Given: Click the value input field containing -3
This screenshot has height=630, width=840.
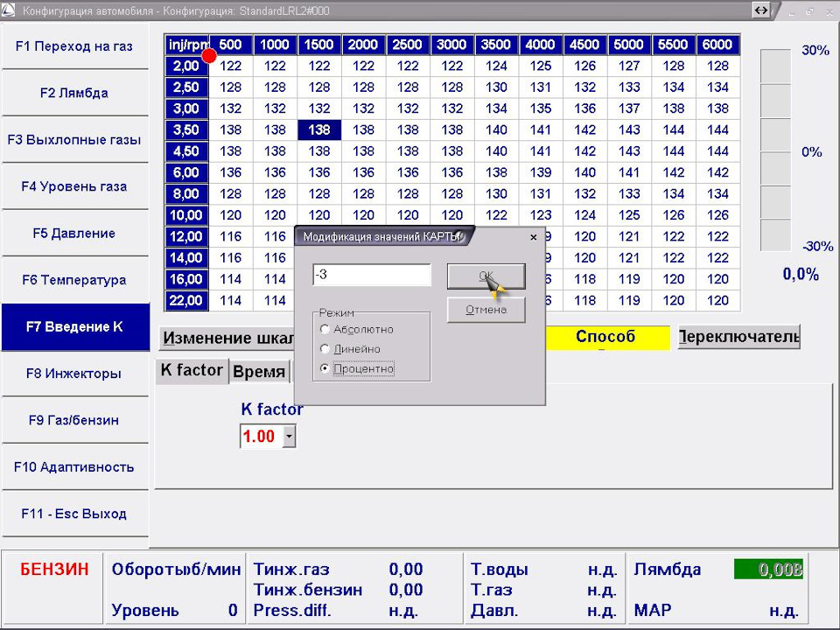Looking at the screenshot, I should click(372, 275).
